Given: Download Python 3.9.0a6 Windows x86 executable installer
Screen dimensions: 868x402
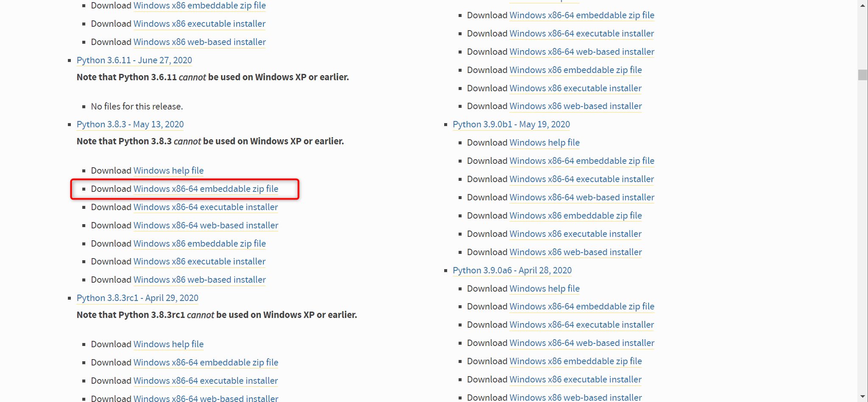Looking at the screenshot, I should (575, 380).
